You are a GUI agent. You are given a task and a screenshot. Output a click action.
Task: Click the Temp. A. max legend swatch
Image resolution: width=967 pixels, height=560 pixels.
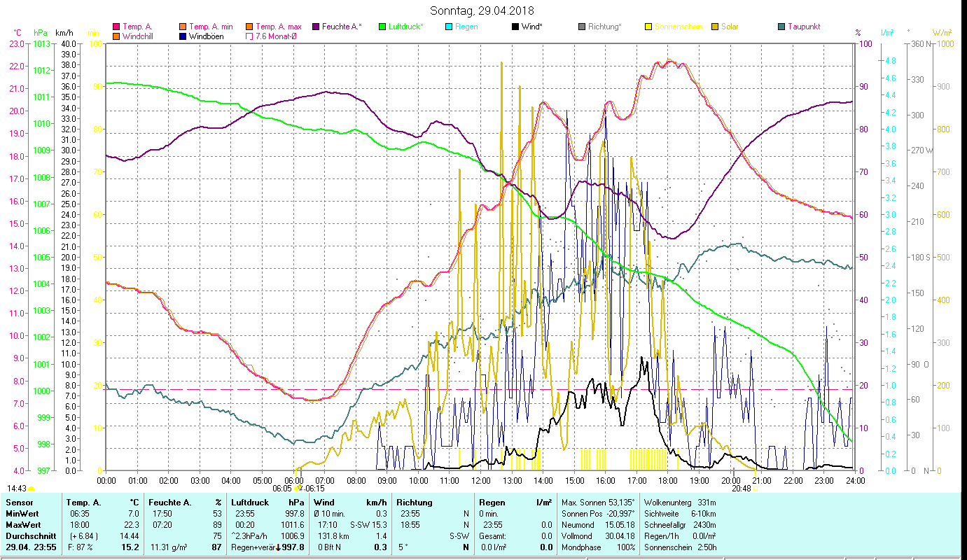(249, 27)
